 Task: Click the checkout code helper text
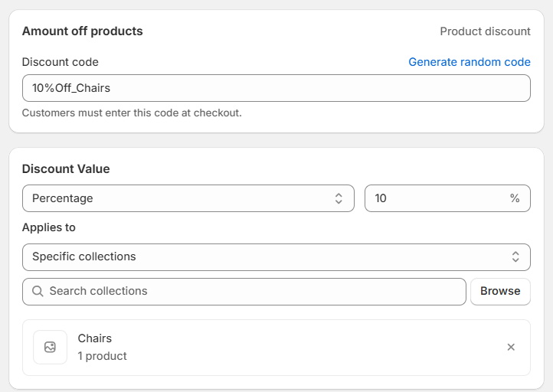coord(132,113)
